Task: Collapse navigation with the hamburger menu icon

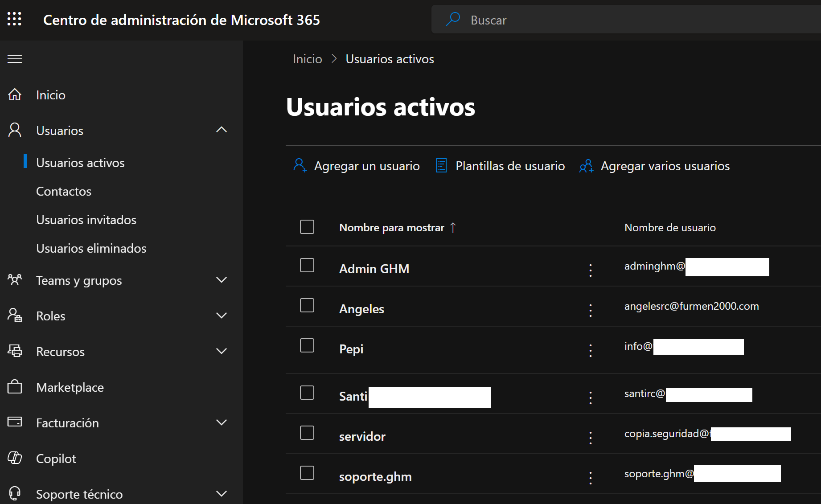Action: [x=15, y=59]
